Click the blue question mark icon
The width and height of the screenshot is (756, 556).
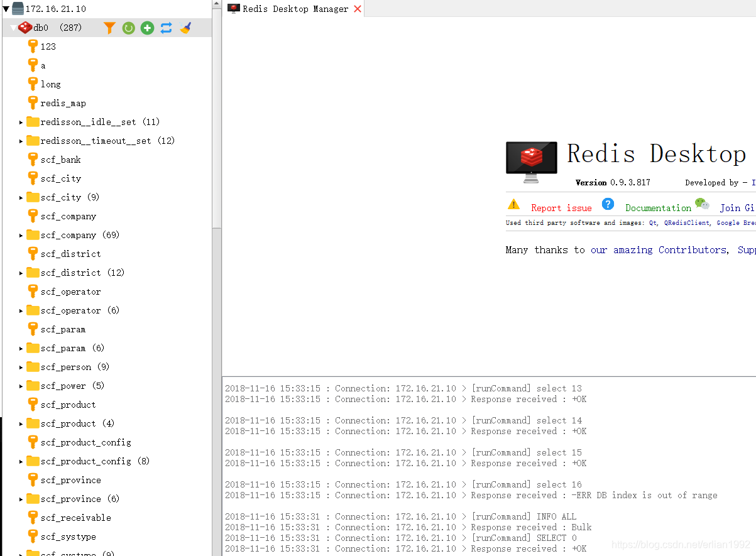point(608,204)
